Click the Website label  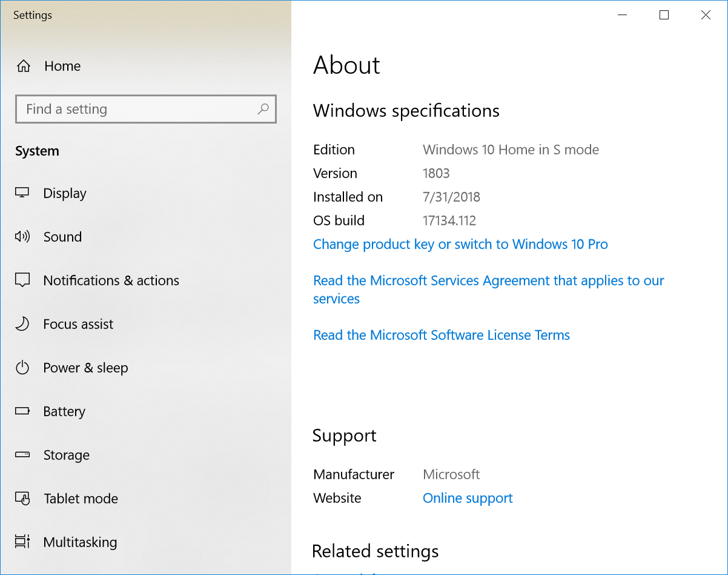pyautogui.click(x=337, y=498)
